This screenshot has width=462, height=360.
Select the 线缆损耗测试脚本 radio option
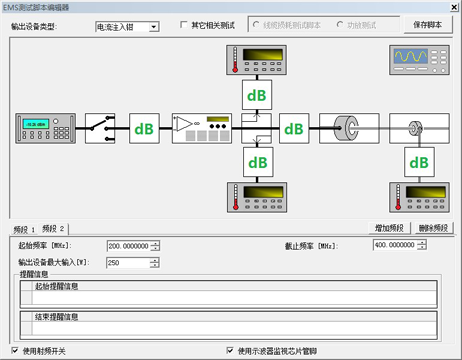[x=256, y=25]
